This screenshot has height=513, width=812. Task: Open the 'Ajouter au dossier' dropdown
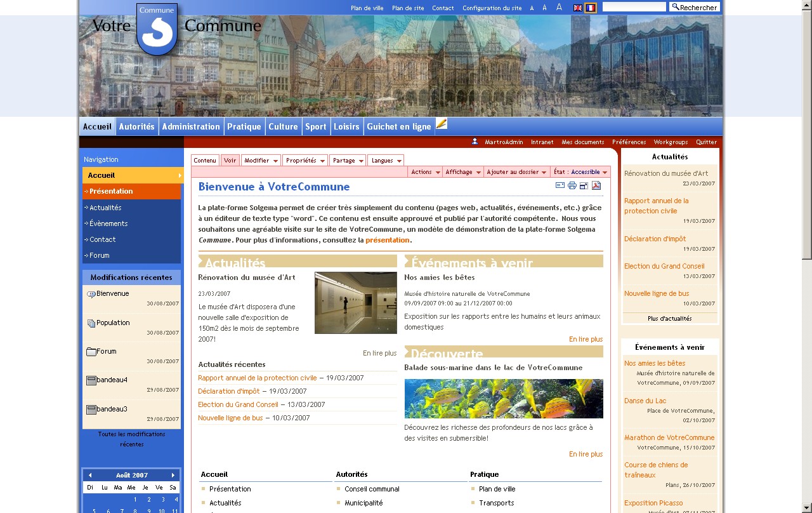click(516, 172)
